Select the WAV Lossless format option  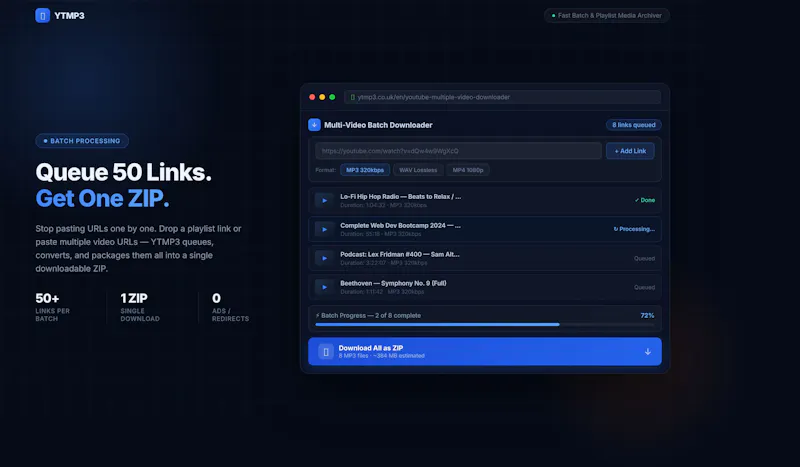(418, 170)
